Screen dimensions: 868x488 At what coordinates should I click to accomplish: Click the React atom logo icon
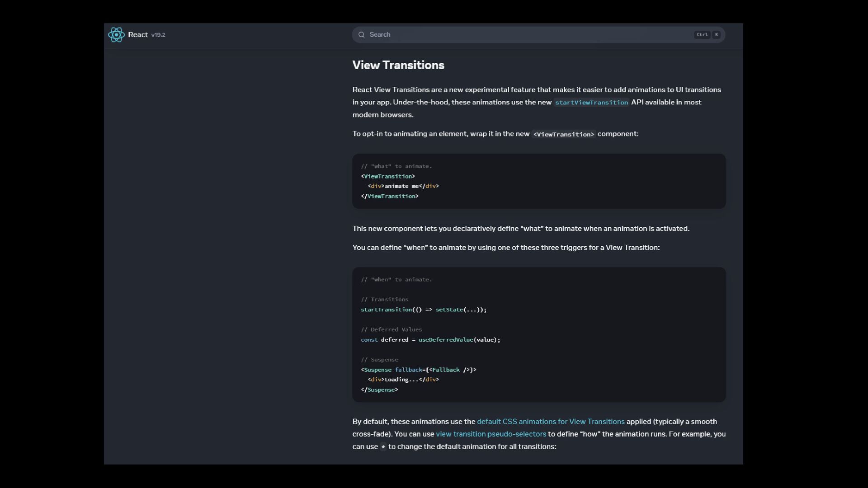click(116, 35)
